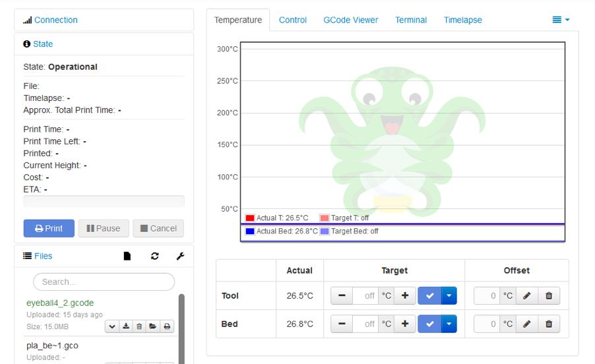Select the pla_be~1.gco file
Screen dimensions: 595x364
click(52, 346)
